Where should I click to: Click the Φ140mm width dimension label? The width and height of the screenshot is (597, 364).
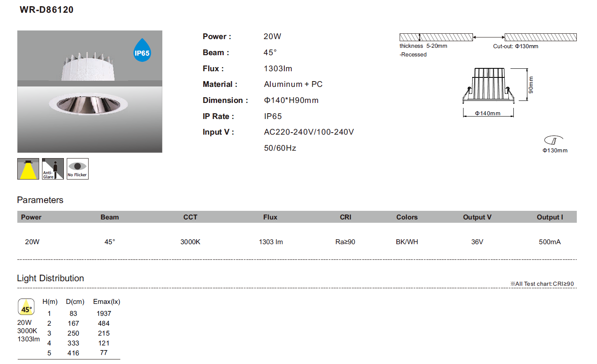point(488,113)
